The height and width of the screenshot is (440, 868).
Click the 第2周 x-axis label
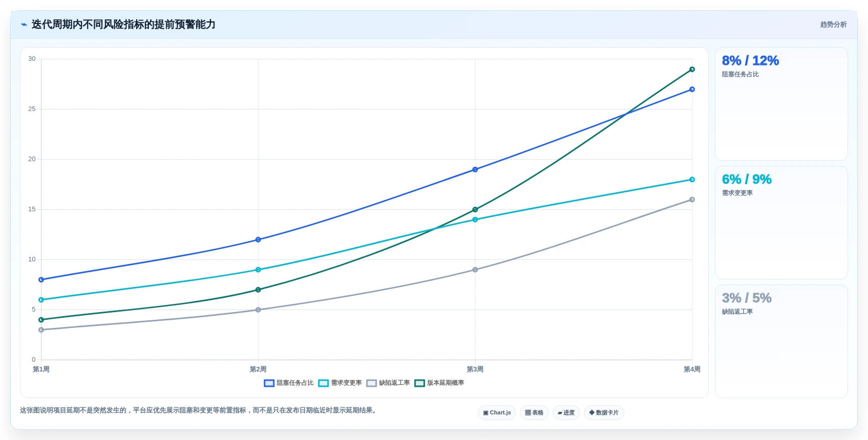coord(258,369)
